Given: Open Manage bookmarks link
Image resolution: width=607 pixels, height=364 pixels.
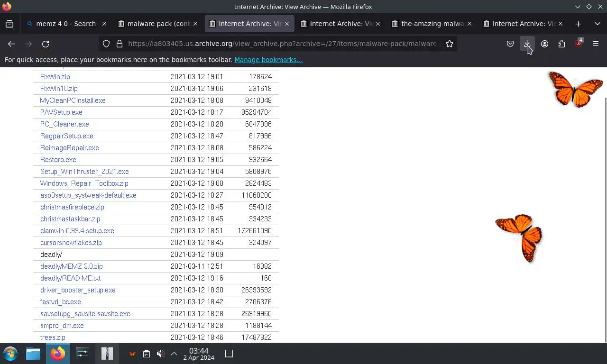Looking at the screenshot, I should point(268,60).
